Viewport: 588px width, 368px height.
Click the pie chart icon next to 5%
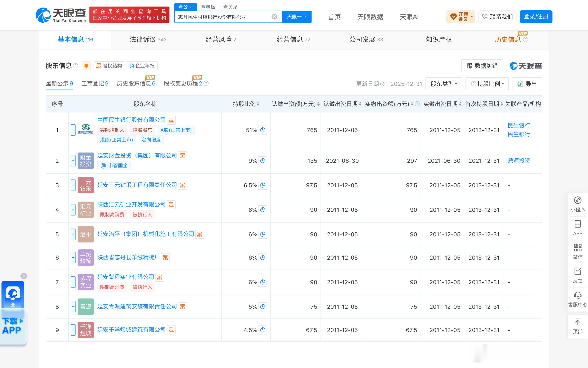click(x=263, y=307)
